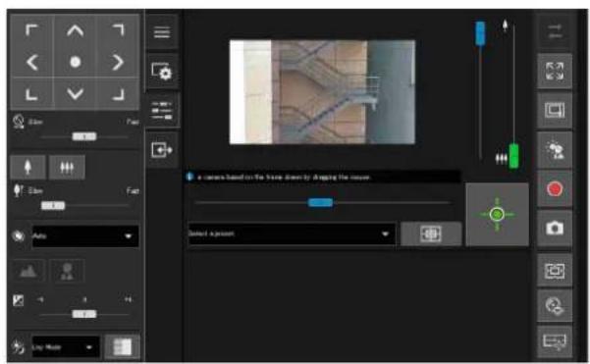Open the Auto focus mode dropdown
This screenshot has width=590, height=364.
tap(85, 236)
